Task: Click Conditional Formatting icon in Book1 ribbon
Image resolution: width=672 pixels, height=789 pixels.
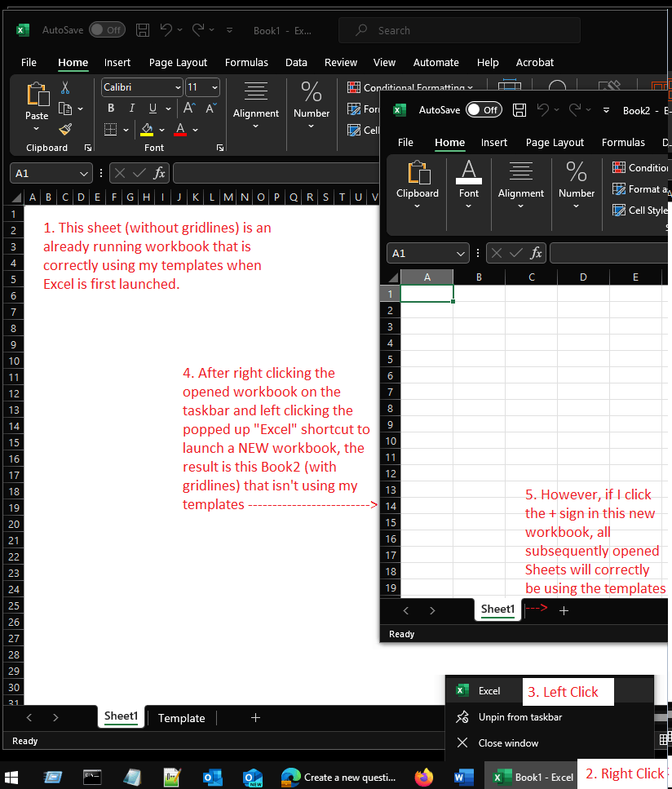Action: [354, 87]
